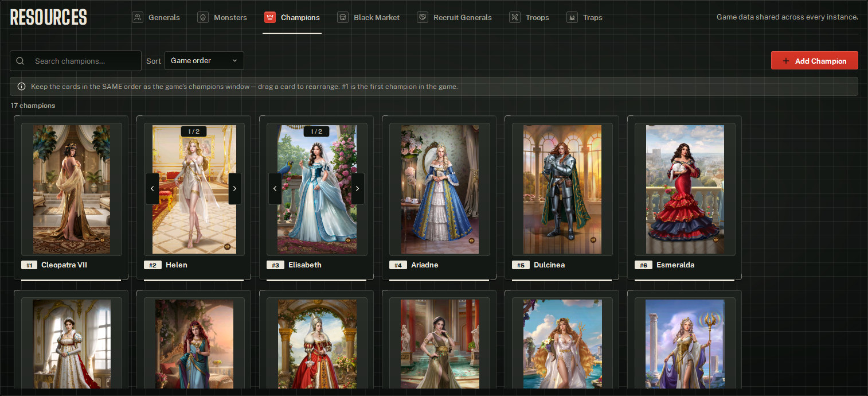
Task: Click the #3 badge next to Elisabeth
Action: point(275,265)
